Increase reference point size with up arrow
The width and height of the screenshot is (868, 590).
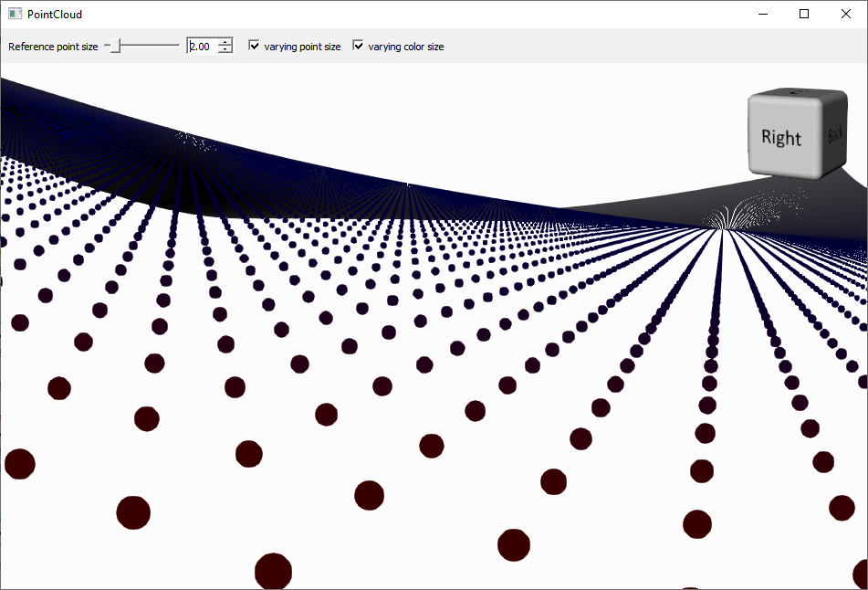(x=225, y=42)
